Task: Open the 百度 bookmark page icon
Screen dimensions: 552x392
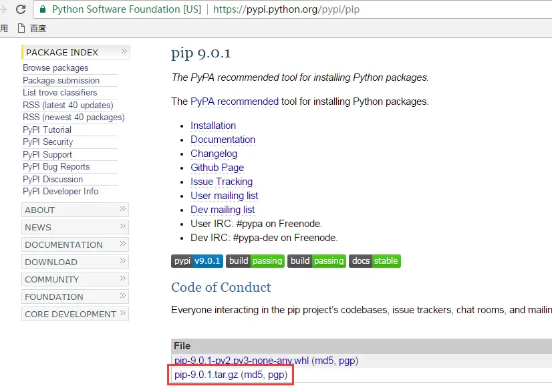Action: click(x=21, y=28)
